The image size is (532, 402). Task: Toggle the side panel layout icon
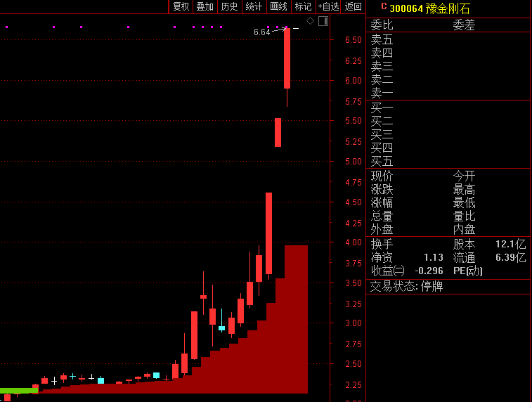click(323, 21)
